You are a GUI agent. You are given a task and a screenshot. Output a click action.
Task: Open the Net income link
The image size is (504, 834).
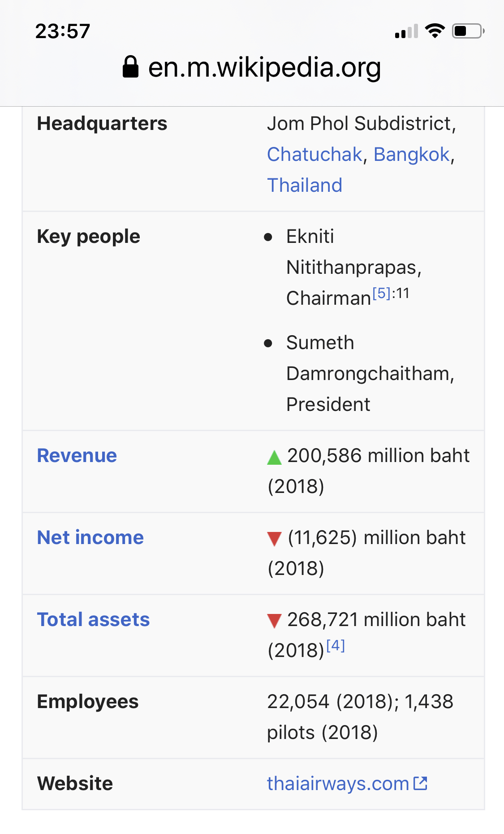(90, 538)
